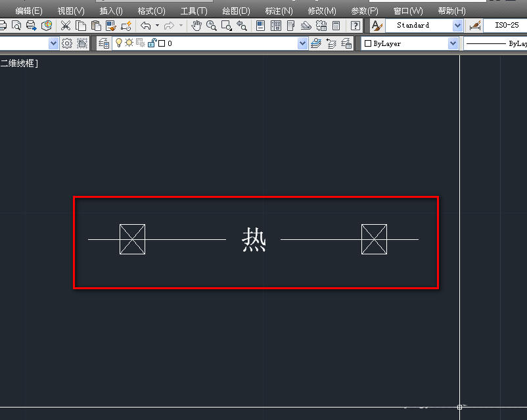Viewport: 527px width, 420px height.
Task: Copy objects using the Copy icon
Action: point(81,26)
